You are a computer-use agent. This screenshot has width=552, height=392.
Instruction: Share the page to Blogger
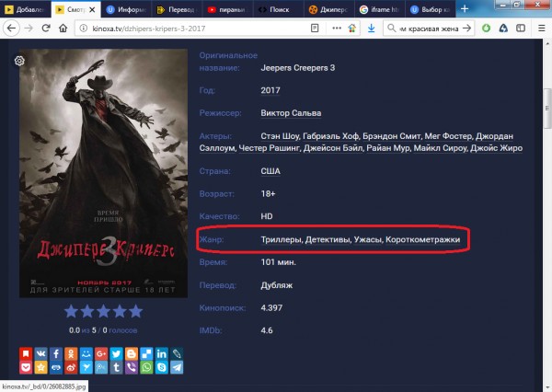tap(132, 353)
